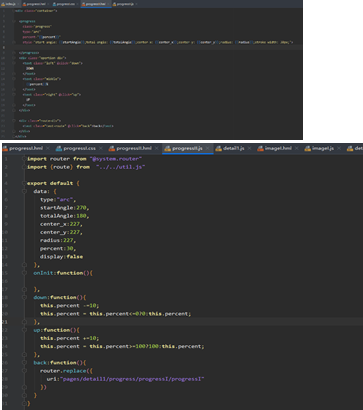363x410 pixels.
Task: Click the class="container" div line in upper editor
Action: click(36, 11)
